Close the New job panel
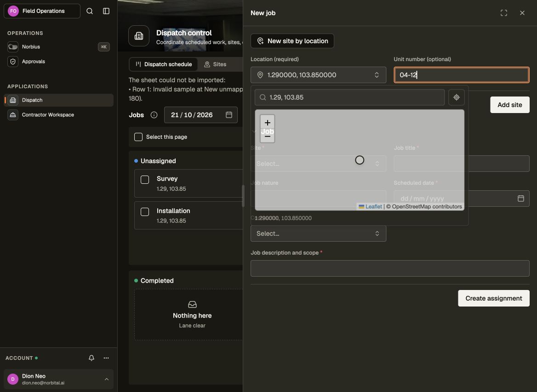The height and width of the screenshot is (392, 537). point(522,13)
